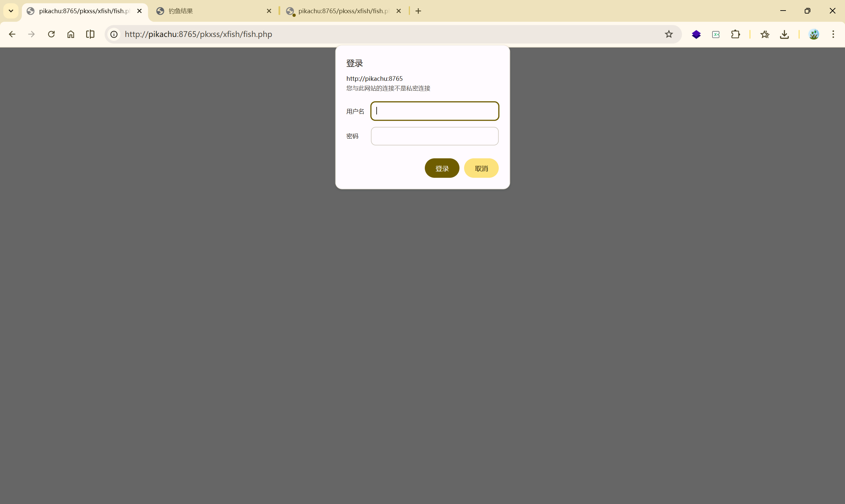
Task: Expand the tab search dropdown chevron
Action: [x=11, y=11]
